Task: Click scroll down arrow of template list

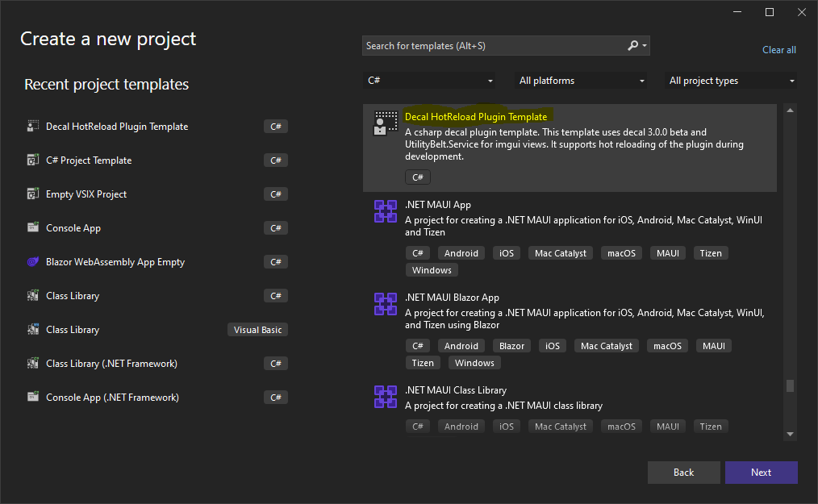Action: 791,434
